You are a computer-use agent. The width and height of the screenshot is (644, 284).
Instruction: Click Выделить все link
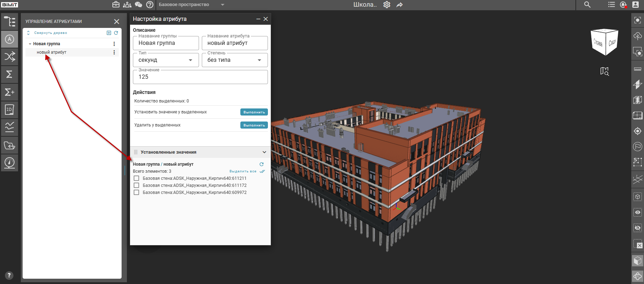(243, 171)
